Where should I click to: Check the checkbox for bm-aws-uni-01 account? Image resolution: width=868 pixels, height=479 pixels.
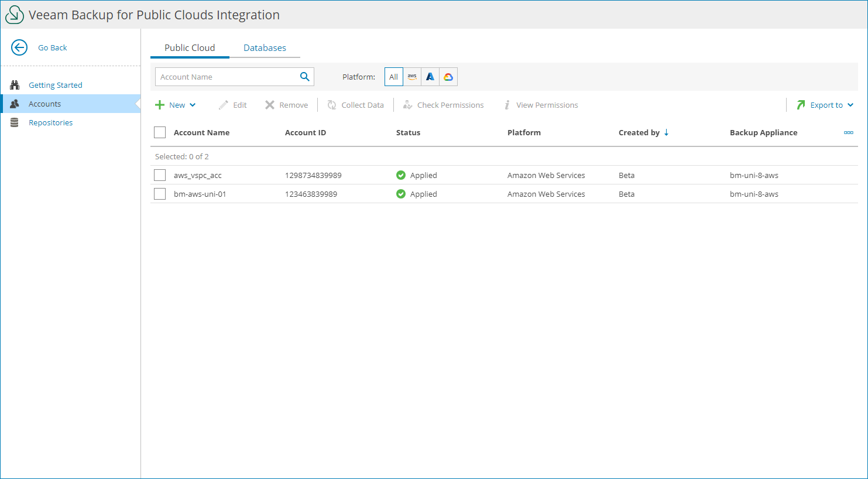tap(160, 193)
